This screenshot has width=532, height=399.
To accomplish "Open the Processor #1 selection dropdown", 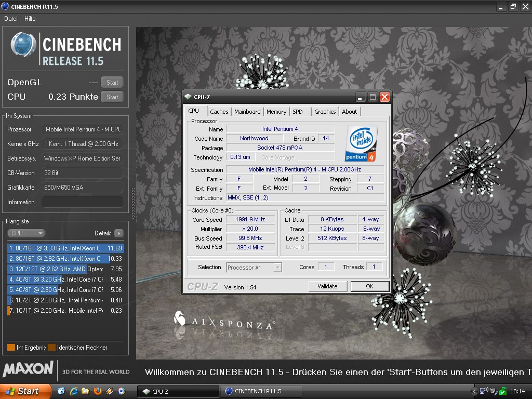I will tap(254, 268).
